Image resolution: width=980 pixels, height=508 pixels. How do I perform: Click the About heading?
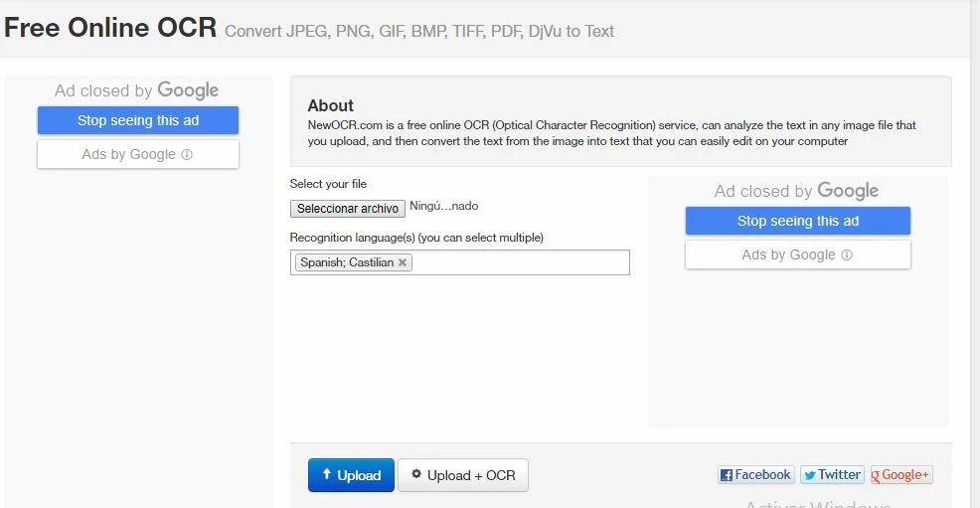[331, 105]
